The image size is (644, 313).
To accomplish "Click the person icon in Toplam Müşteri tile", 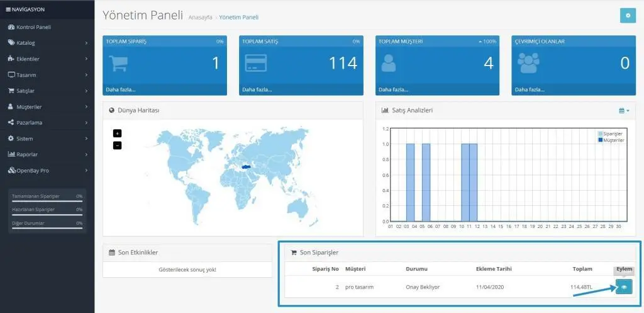I will point(389,64).
